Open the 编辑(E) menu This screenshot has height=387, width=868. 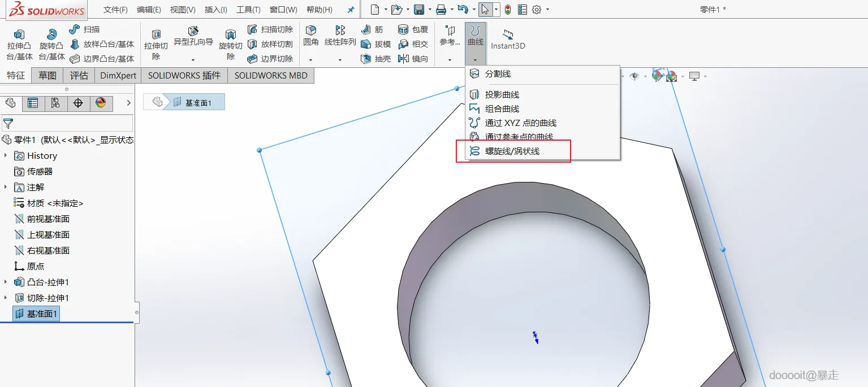pyautogui.click(x=149, y=10)
